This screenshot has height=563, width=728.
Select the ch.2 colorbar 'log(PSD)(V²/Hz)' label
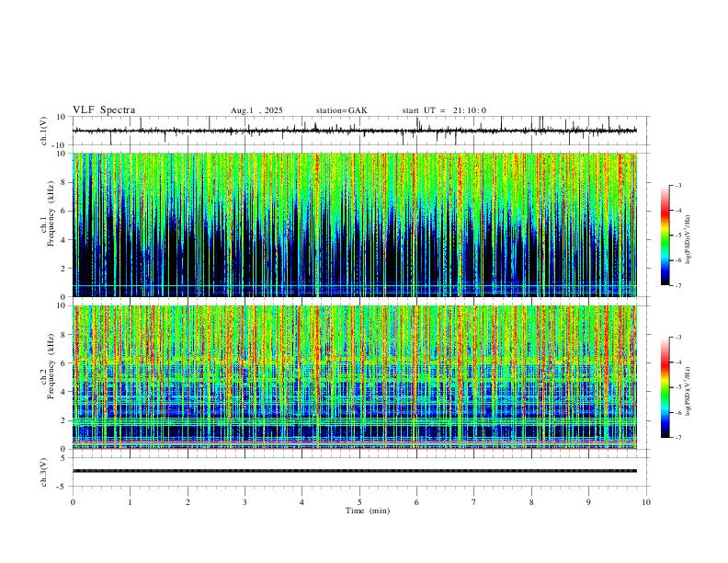pos(688,391)
